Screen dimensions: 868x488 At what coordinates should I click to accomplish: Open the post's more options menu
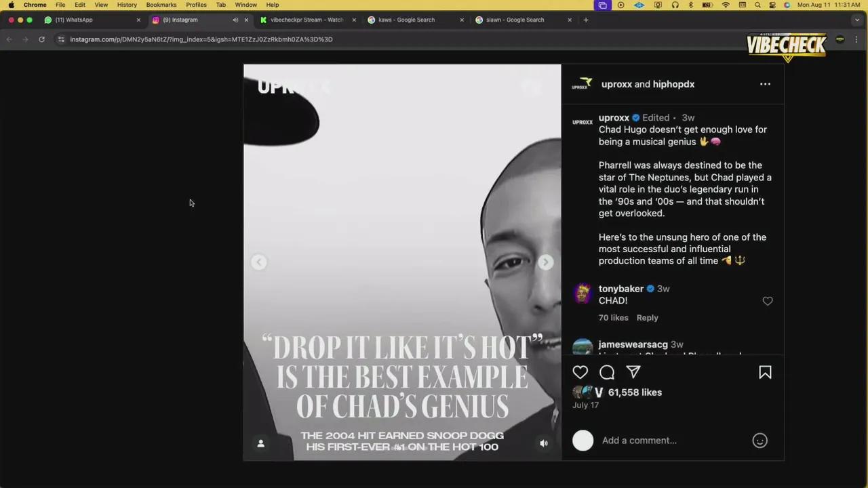[765, 84]
